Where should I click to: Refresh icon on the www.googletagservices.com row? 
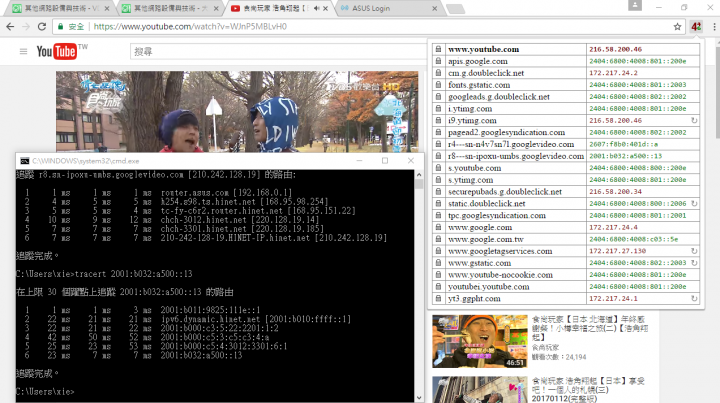(694, 251)
